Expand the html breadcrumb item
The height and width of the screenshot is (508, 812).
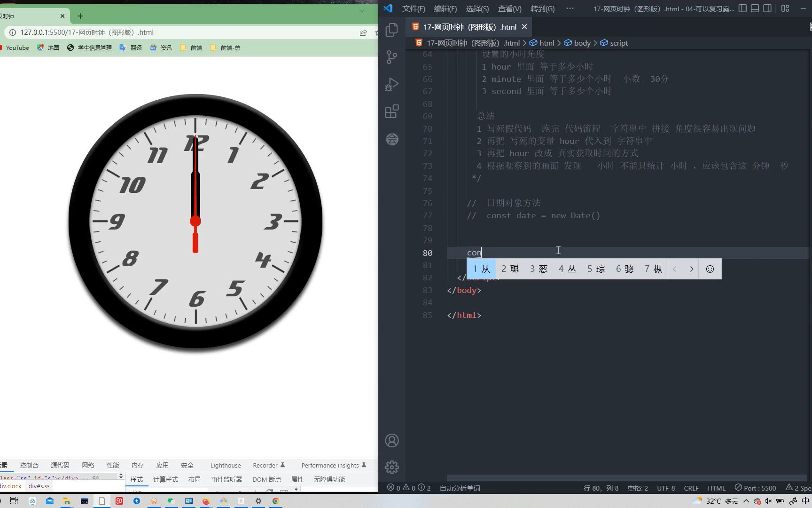click(x=542, y=43)
